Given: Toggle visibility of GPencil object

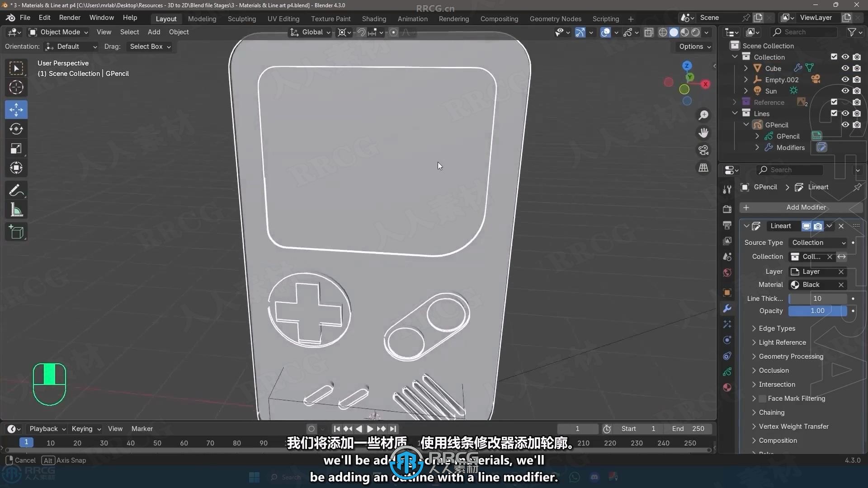Looking at the screenshot, I should 845,125.
